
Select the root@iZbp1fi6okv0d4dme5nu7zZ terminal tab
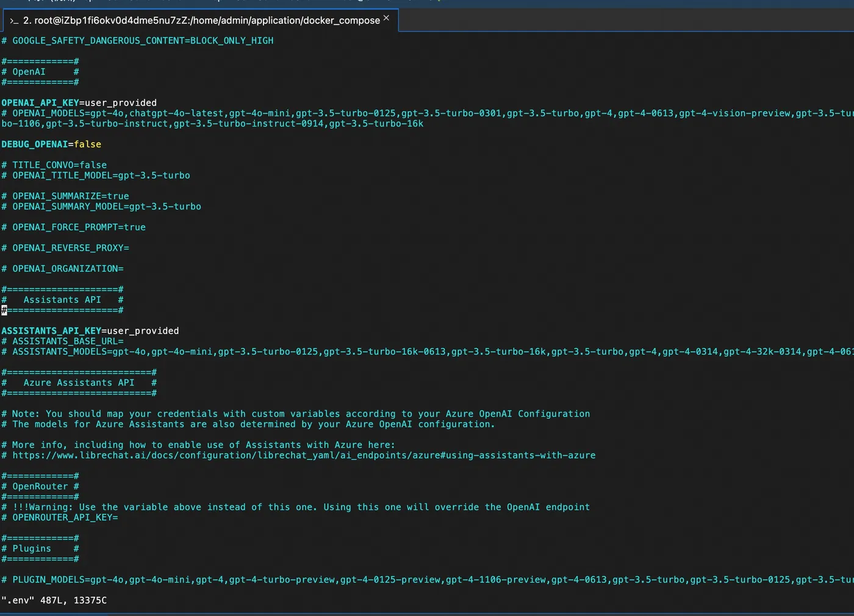coord(201,21)
